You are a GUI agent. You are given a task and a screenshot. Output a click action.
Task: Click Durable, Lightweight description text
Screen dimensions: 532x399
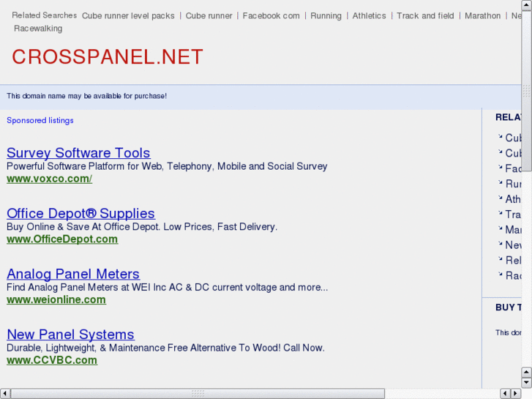tap(165, 348)
